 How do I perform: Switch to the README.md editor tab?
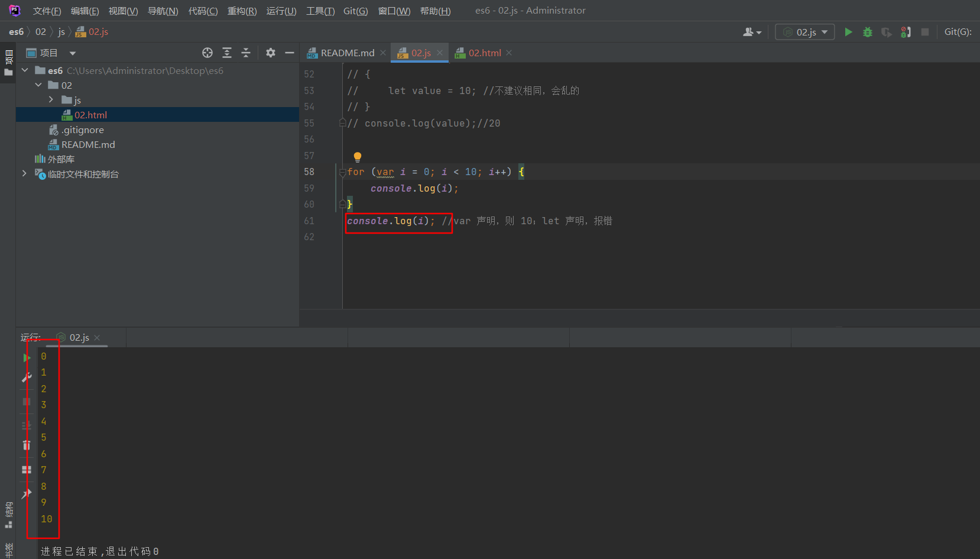pos(347,53)
